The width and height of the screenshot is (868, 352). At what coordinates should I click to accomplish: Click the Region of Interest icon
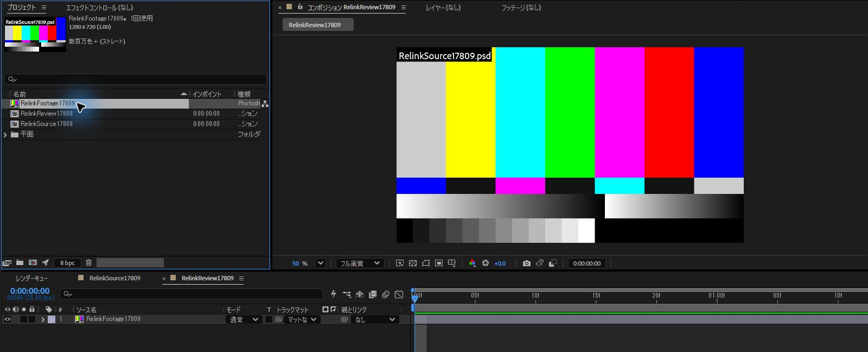tap(439, 263)
